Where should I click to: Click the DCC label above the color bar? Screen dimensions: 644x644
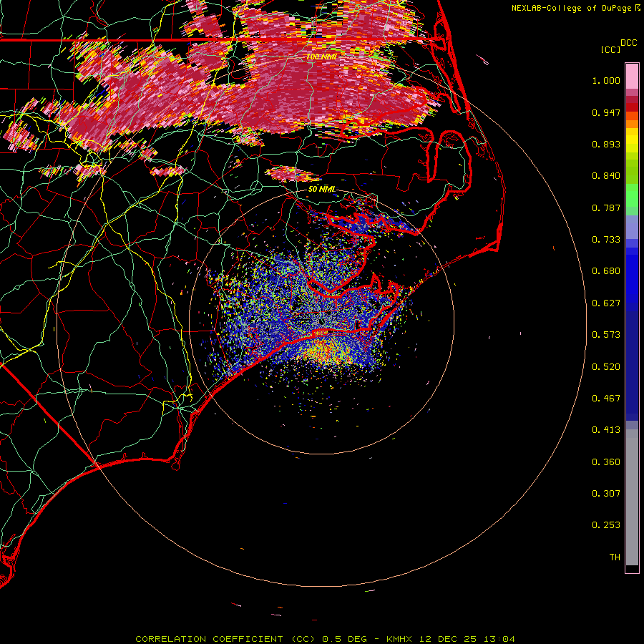point(628,43)
